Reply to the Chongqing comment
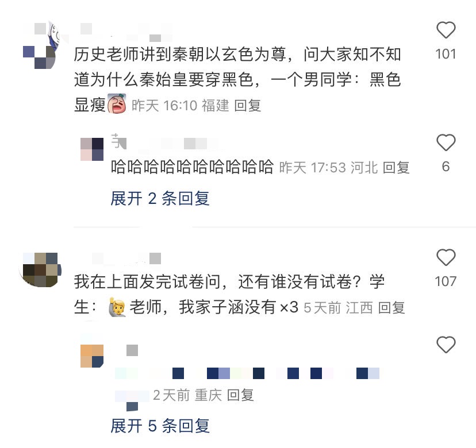Image resolution: width=476 pixels, height=448 pixels. [x=240, y=395]
